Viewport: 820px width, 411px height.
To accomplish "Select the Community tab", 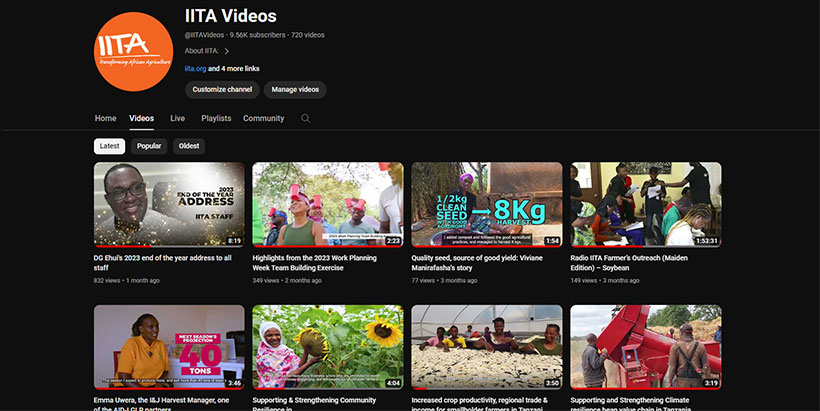I will (263, 119).
